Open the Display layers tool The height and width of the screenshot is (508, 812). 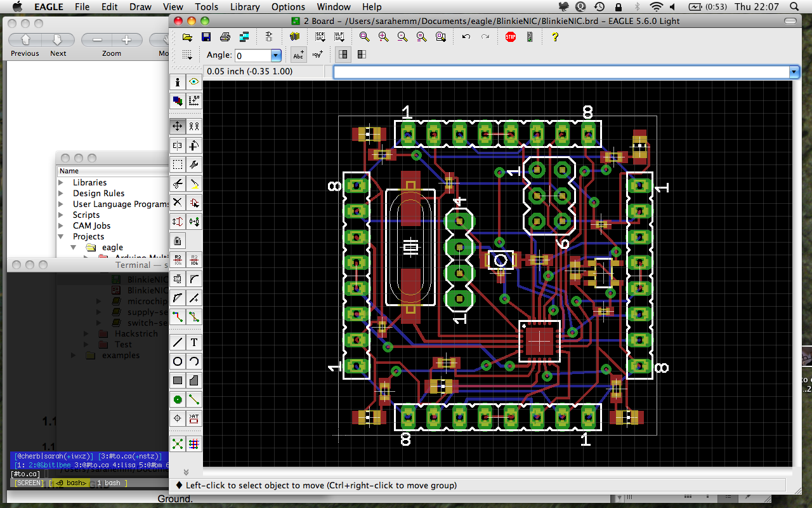pos(178,100)
